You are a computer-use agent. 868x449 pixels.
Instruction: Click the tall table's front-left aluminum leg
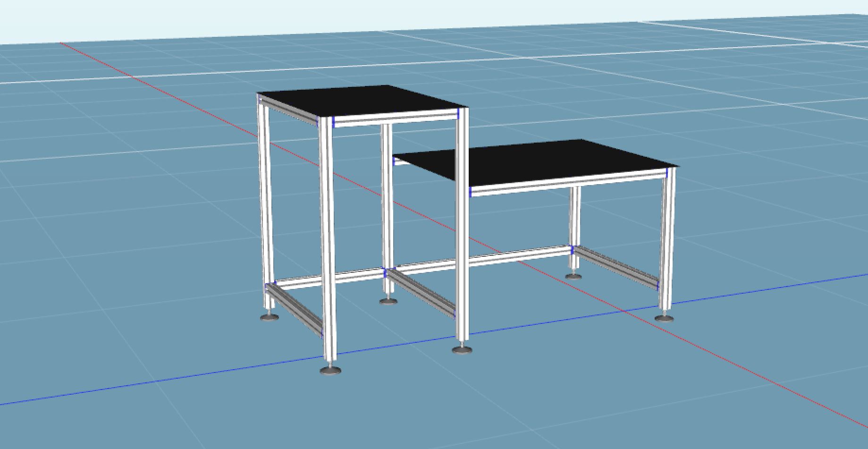point(328,236)
